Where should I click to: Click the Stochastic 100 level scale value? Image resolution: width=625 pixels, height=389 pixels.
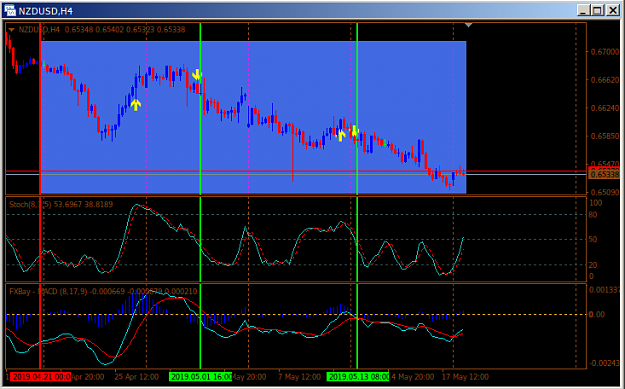pos(596,203)
